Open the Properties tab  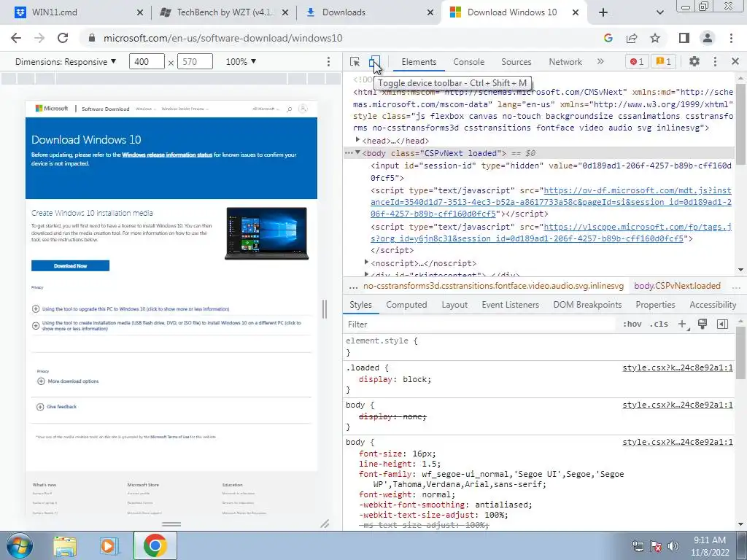pos(655,305)
